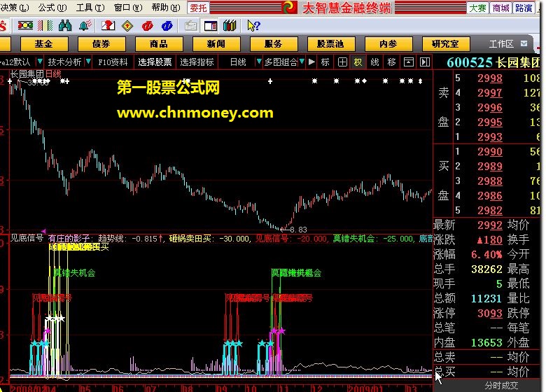Toggle the 移 move button
Image resolution: width=546 pixels, height=392 pixels.
(391, 62)
